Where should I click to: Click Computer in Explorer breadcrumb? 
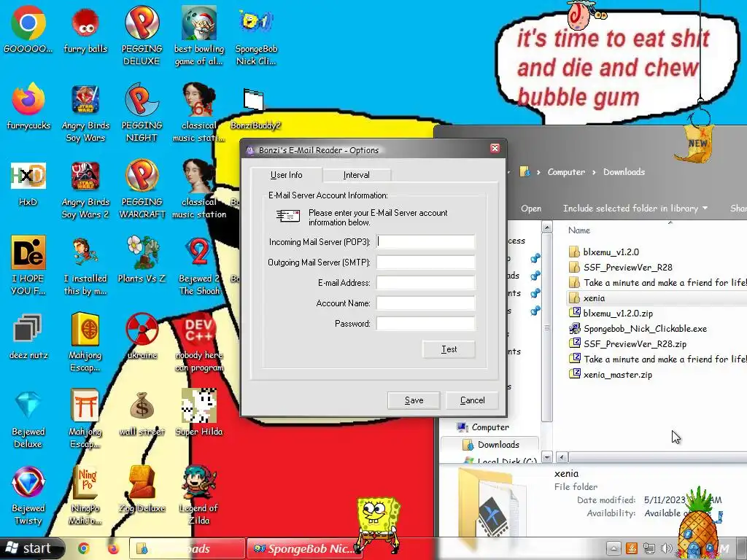566,172
